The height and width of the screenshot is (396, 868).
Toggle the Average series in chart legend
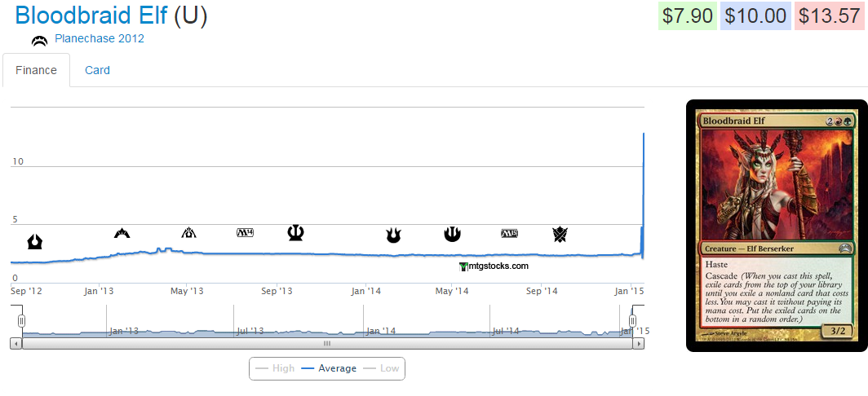pyautogui.click(x=329, y=368)
